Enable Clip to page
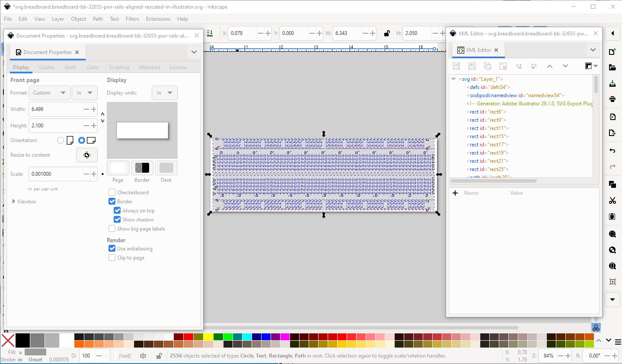The height and width of the screenshot is (364, 622). [112, 257]
